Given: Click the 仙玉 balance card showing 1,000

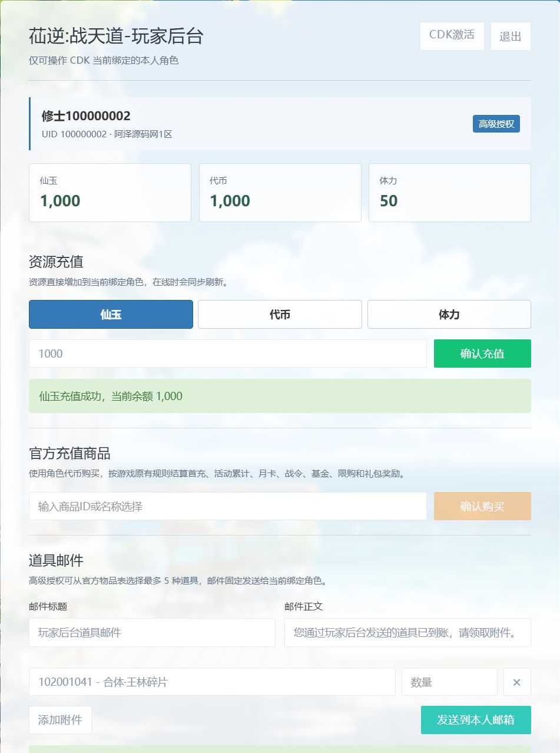Looking at the screenshot, I should click(x=110, y=193).
